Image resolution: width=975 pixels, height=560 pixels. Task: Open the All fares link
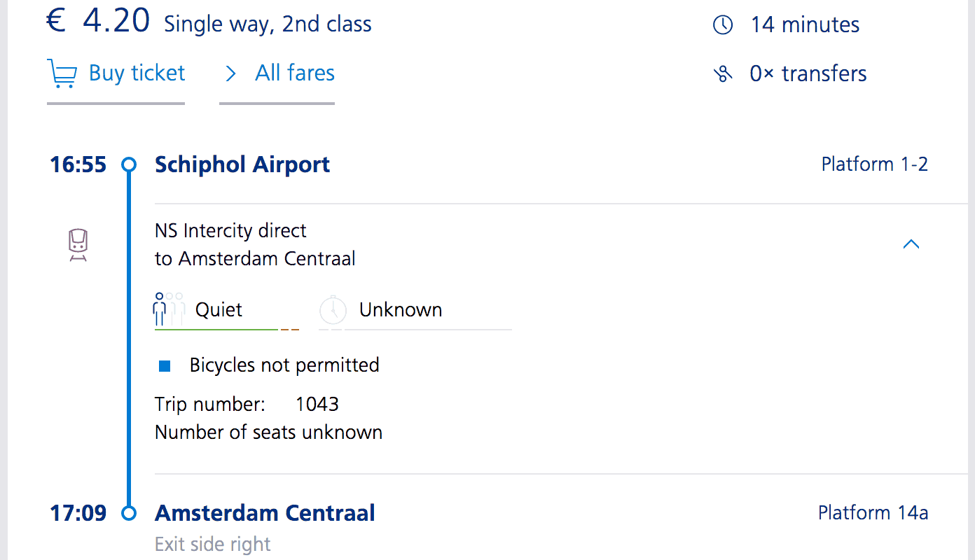tap(295, 73)
